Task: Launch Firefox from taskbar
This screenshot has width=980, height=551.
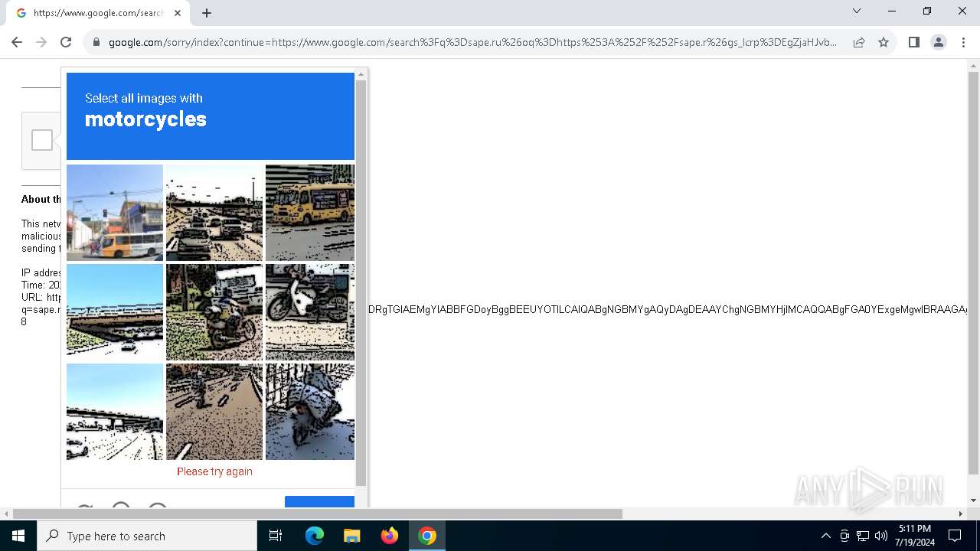Action: coord(390,536)
